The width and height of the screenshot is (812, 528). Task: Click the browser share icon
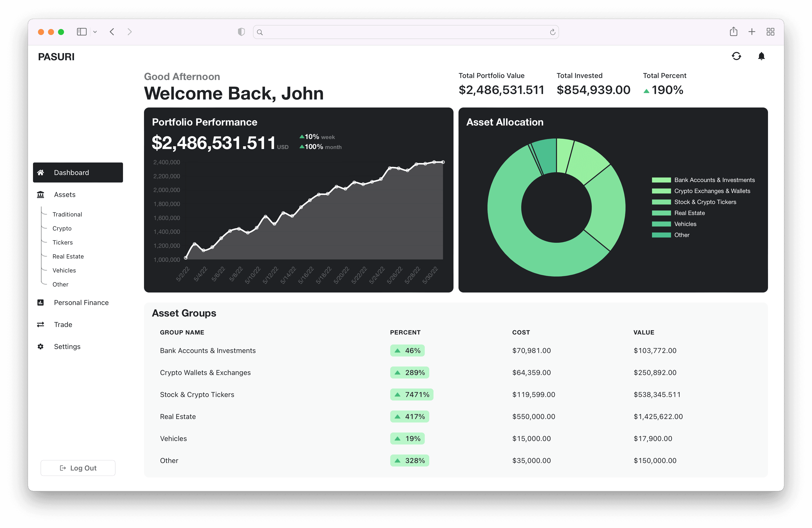click(x=733, y=32)
